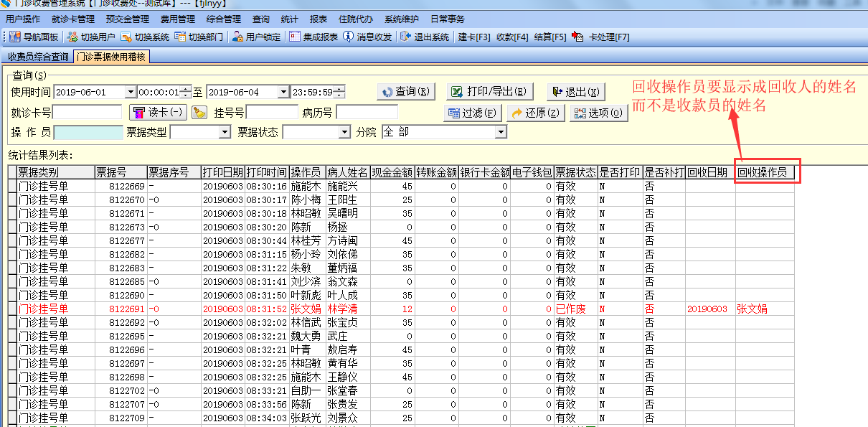Click the 用户锁定 lock icon
Screen dimensions: 868x427
point(237,37)
